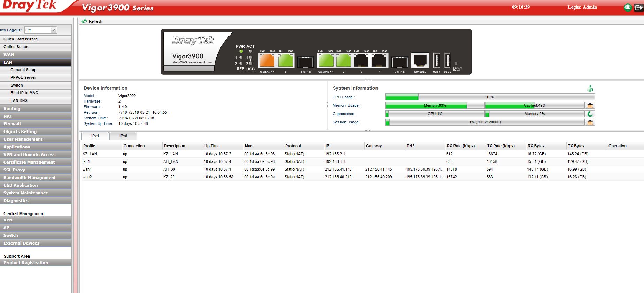
Task: Click the green user icon in System Information
Action: point(590,89)
